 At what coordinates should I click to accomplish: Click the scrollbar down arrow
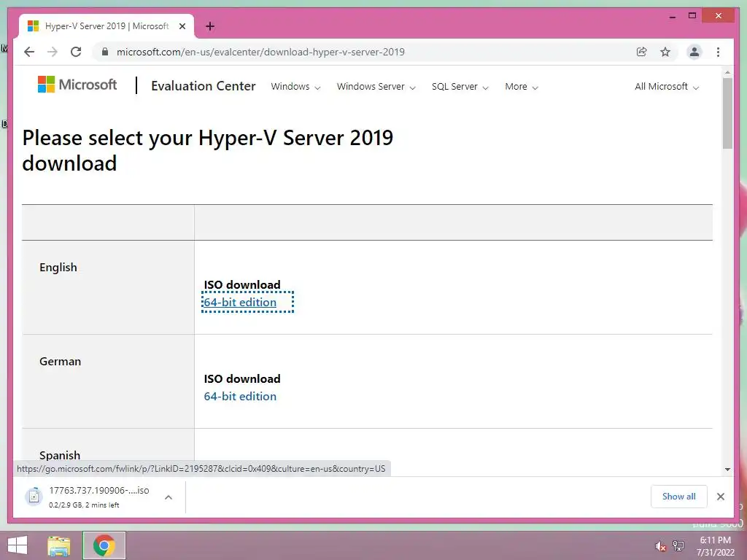click(727, 470)
